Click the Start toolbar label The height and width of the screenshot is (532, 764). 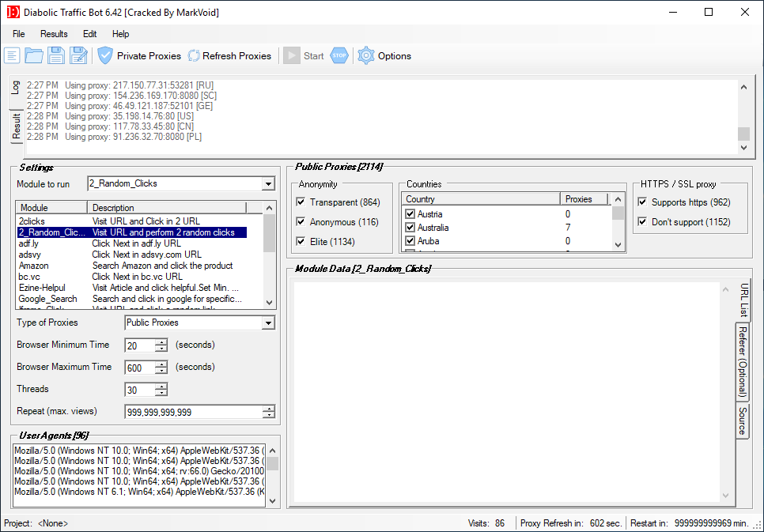point(314,56)
